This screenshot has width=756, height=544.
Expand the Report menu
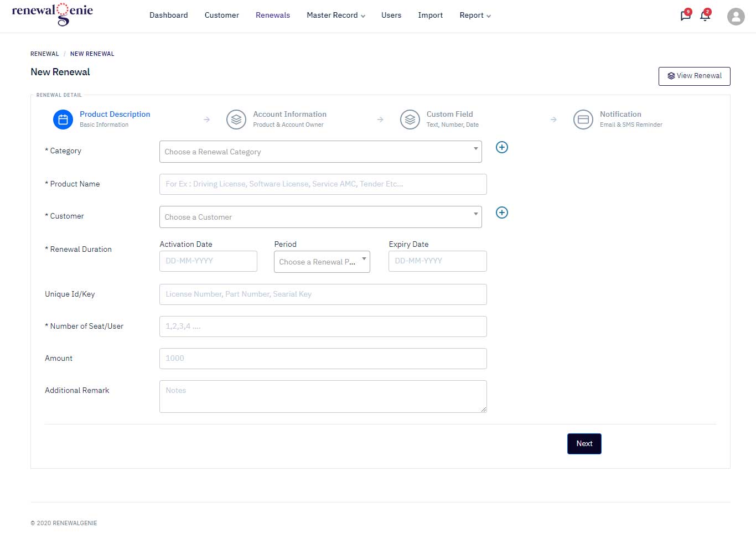(x=475, y=15)
